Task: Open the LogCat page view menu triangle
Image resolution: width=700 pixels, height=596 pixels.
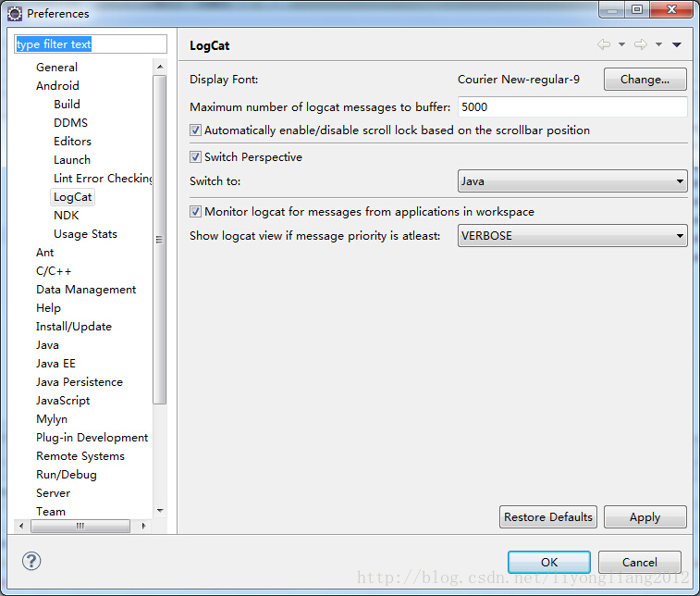Action: [676, 44]
